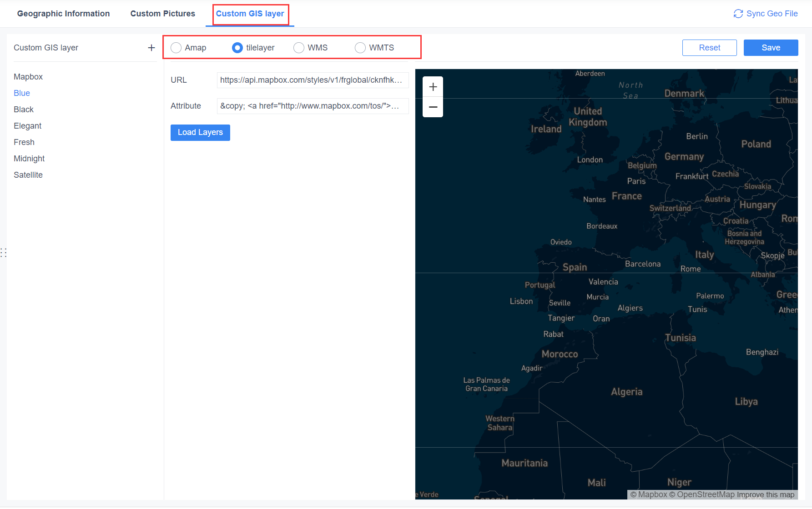Click the Sync Geo File link
This screenshot has height=509, width=812.
tap(772, 14)
